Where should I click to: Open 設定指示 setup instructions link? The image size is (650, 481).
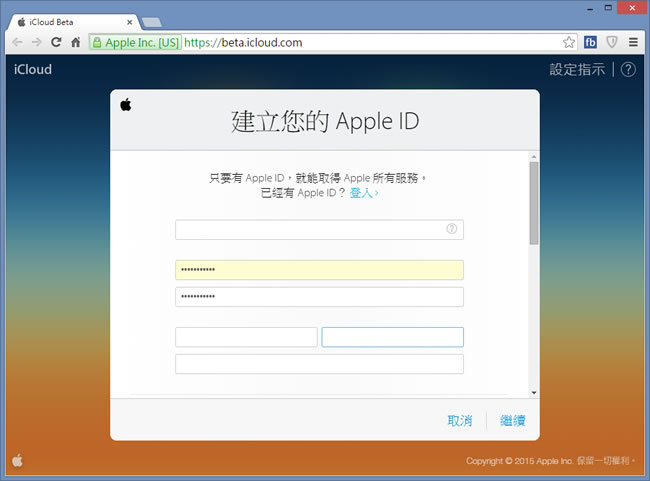577,69
